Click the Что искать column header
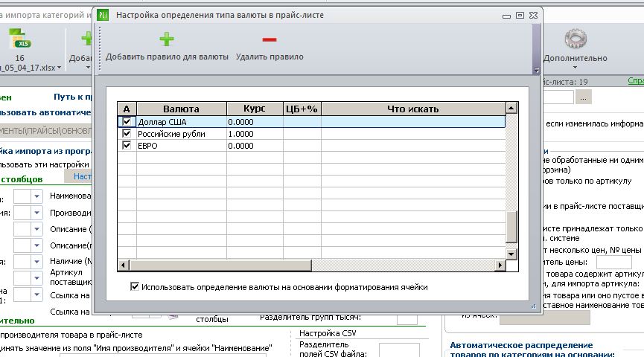 pyautogui.click(x=413, y=109)
